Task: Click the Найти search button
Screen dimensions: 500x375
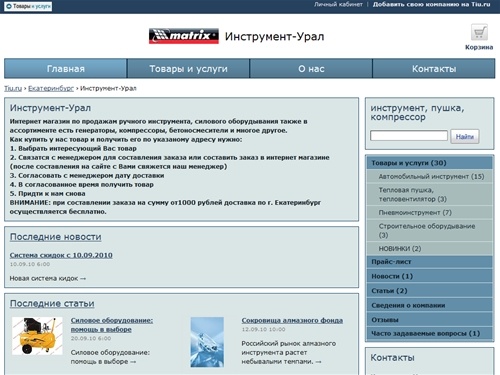Action: [x=465, y=136]
